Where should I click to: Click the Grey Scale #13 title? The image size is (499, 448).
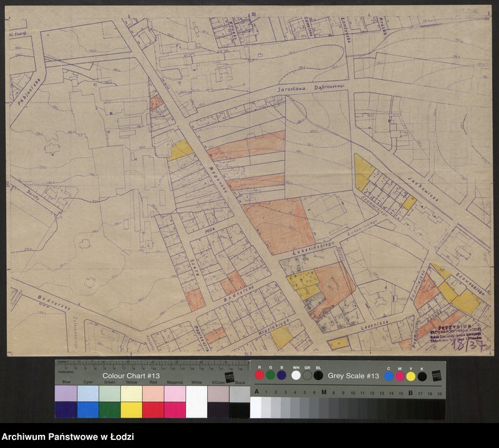354,376
